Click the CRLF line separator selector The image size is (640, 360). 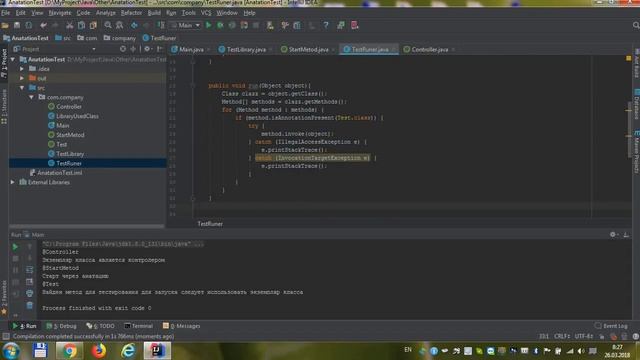pyautogui.click(x=562, y=336)
